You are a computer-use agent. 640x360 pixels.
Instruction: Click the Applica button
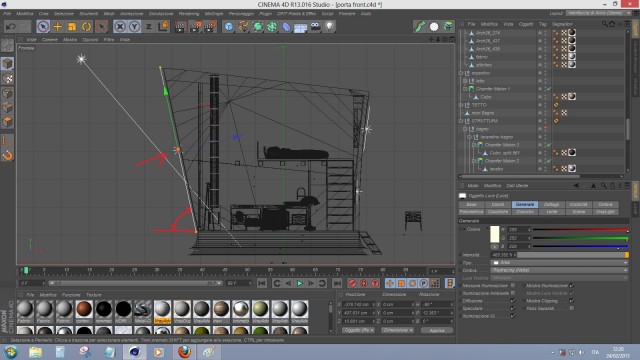[437, 330]
